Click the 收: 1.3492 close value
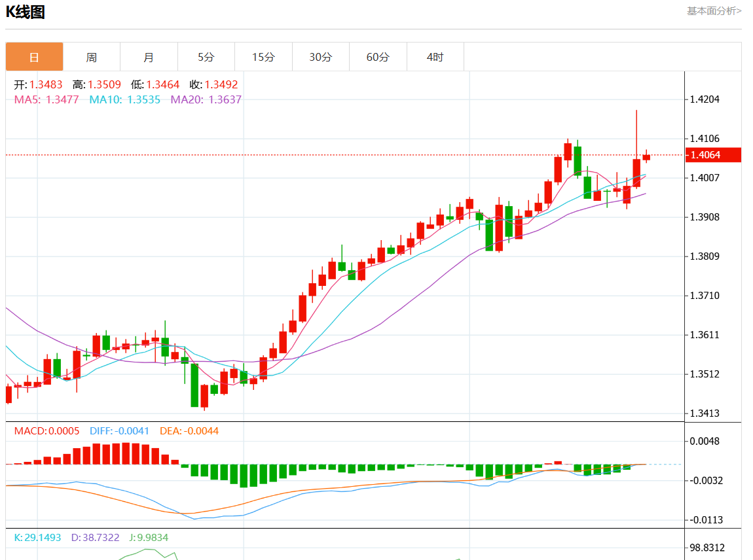The width and height of the screenshot is (753, 560). pyautogui.click(x=213, y=84)
